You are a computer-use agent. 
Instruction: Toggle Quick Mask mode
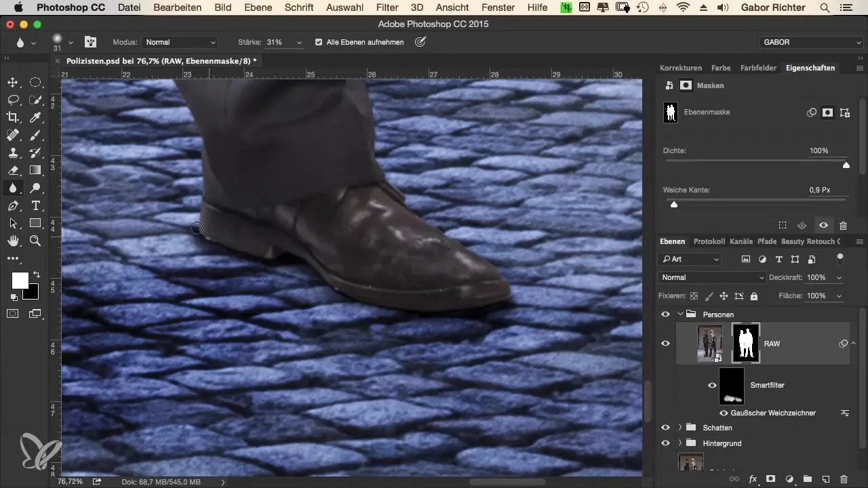tap(13, 314)
